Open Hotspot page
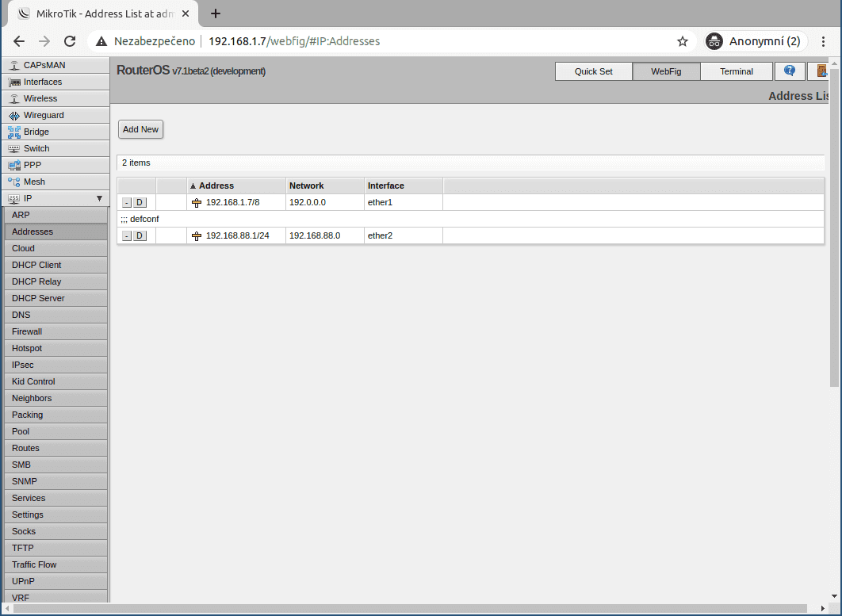The height and width of the screenshot is (616, 842). pyautogui.click(x=55, y=348)
